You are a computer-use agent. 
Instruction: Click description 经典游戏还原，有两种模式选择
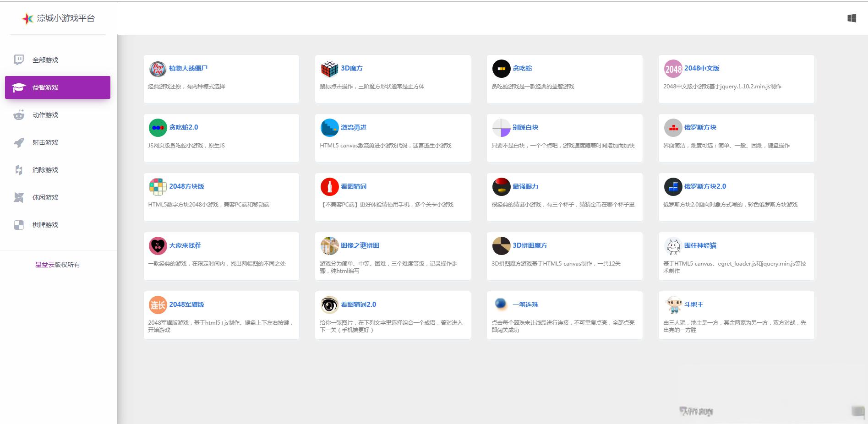(187, 87)
